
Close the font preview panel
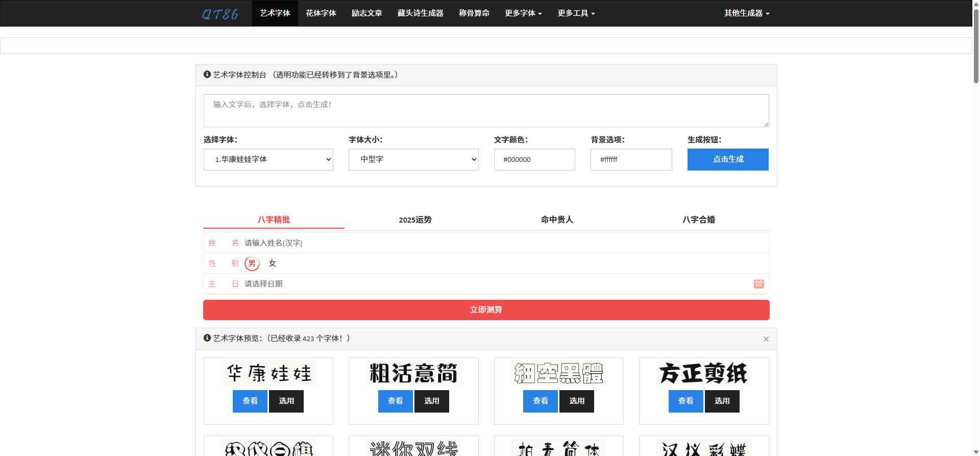[766, 339]
